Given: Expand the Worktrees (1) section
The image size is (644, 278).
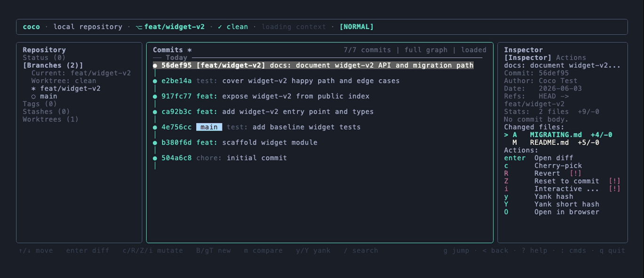Looking at the screenshot, I should (x=51, y=119).
